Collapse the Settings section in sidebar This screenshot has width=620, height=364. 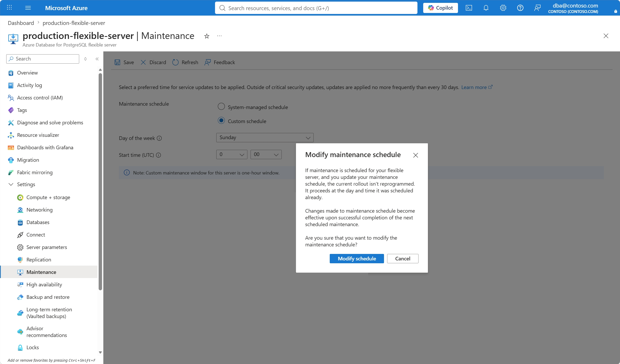click(x=11, y=184)
